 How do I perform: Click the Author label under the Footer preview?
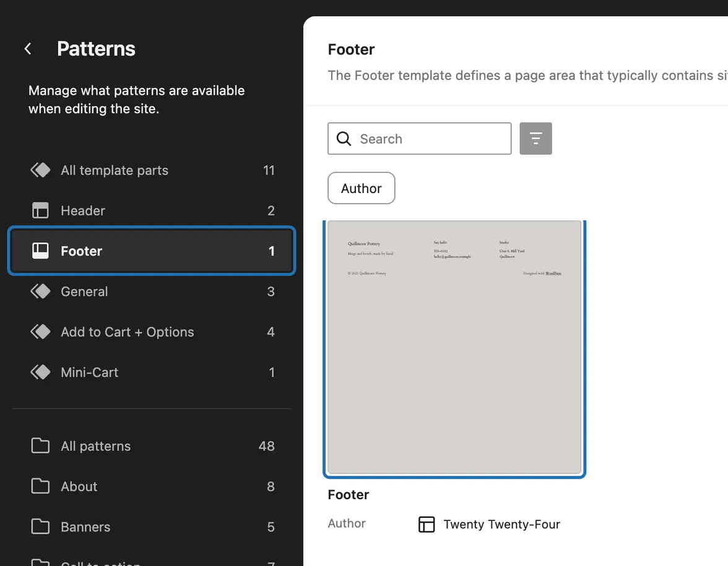pyautogui.click(x=347, y=523)
